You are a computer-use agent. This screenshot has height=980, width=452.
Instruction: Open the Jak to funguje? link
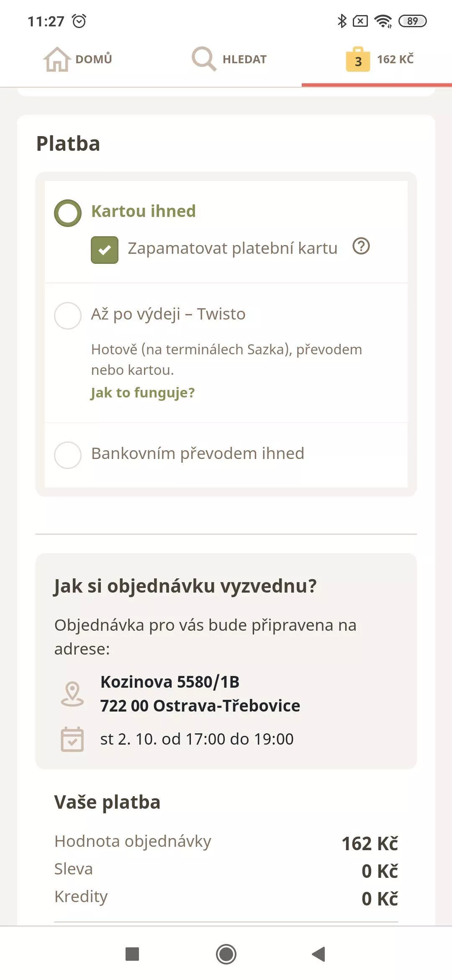click(143, 393)
